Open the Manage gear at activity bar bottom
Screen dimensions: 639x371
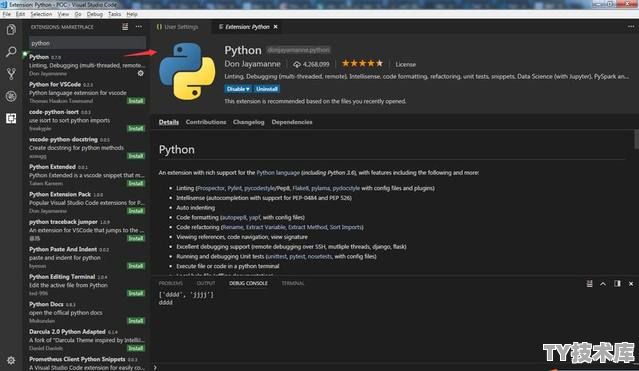tap(11, 360)
